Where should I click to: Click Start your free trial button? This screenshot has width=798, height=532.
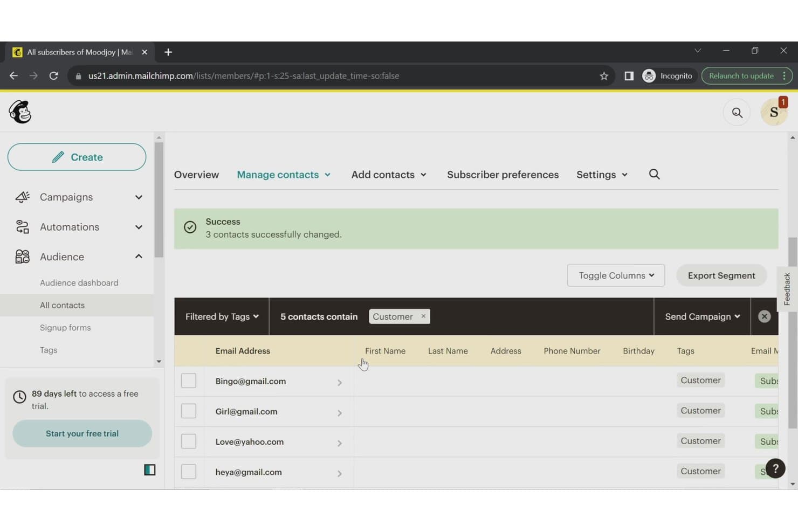click(x=82, y=433)
